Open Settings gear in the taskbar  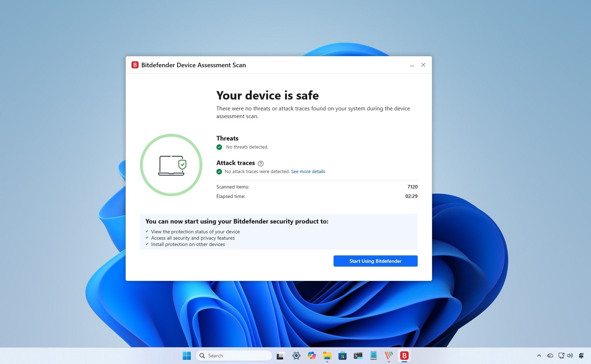[296, 356]
